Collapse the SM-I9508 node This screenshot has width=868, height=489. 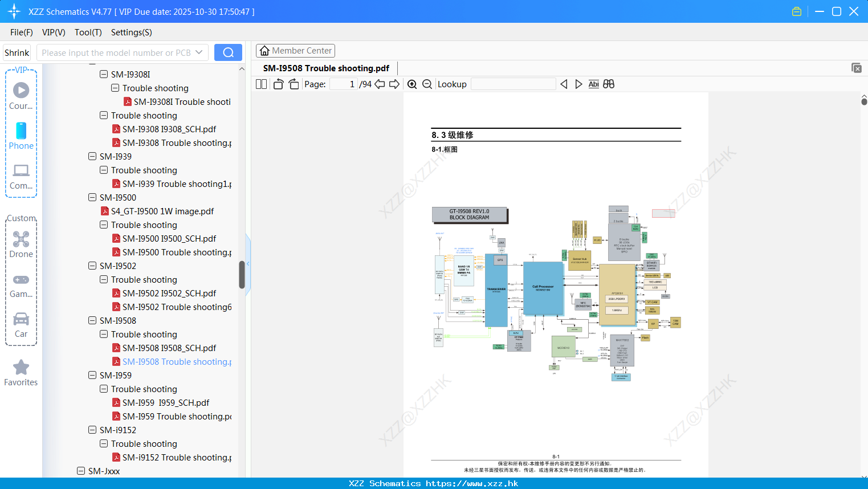click(92, 320)
